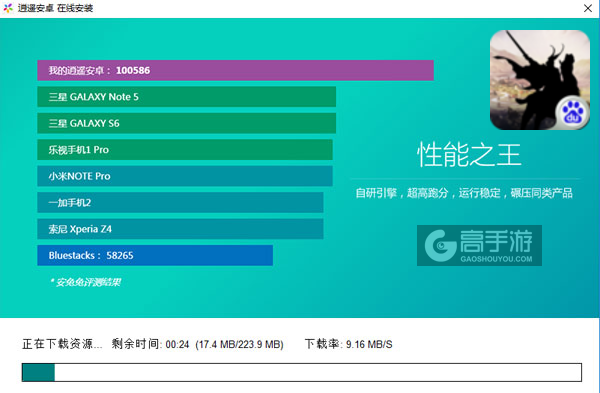Select the 我的逍遥安卓: 100586 purple bar
Viewport: 600px width, 393px height.
click(235, 70)
